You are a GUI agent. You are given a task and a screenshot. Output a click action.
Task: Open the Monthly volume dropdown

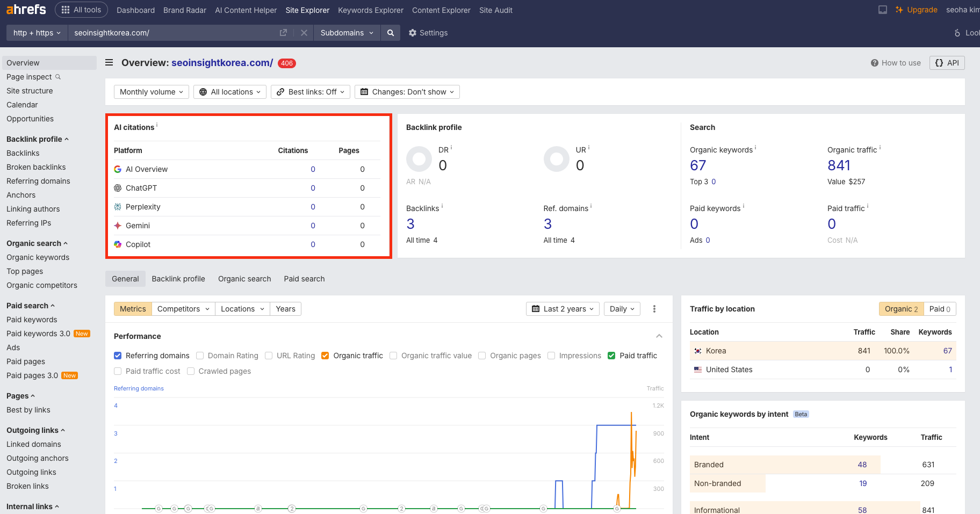point(151,91)
